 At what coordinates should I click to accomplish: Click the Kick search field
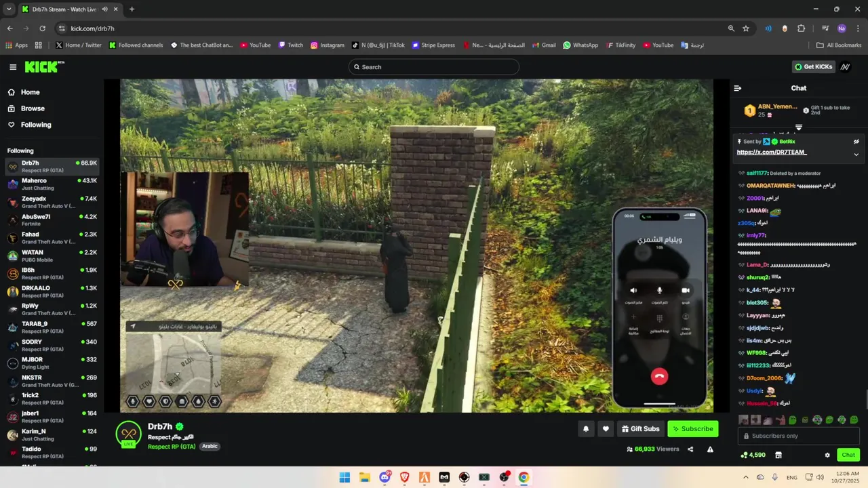[434, 67]
